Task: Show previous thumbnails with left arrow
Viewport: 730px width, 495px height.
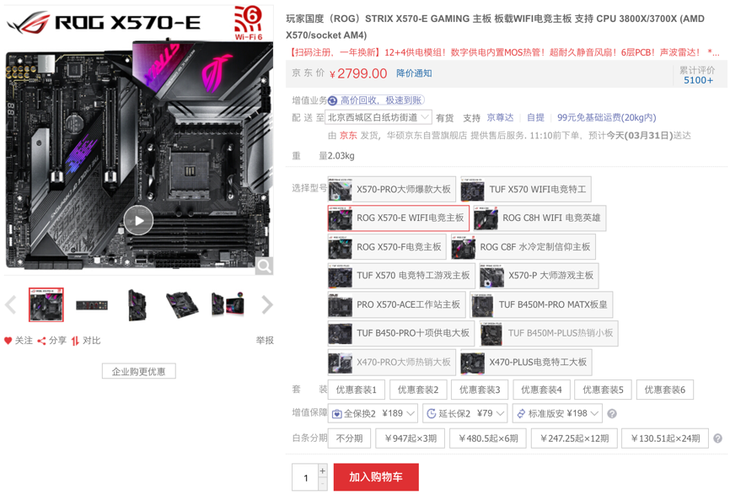Action: [x=11, y=305]
